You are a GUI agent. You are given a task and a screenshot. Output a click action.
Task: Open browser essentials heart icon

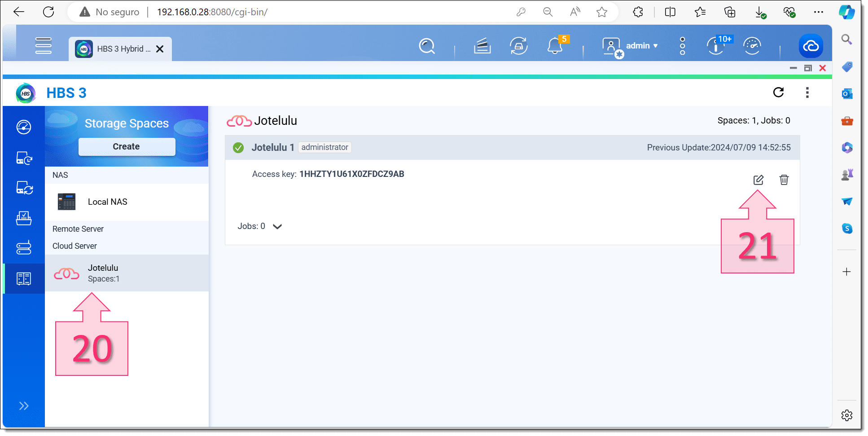point(789,12)
